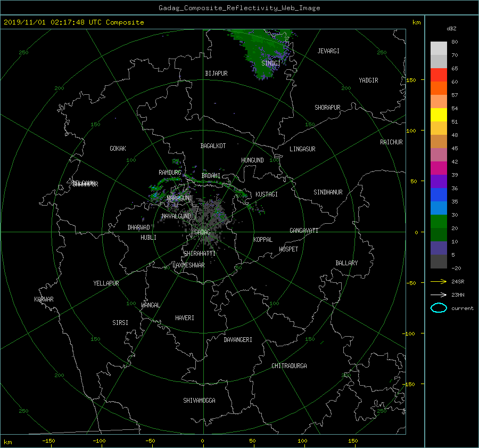This screenshot has width=479, height=448.
Task: Click the '-20' value in the dBZ legend
Action: pyautogui.click(x=456, y=268)
